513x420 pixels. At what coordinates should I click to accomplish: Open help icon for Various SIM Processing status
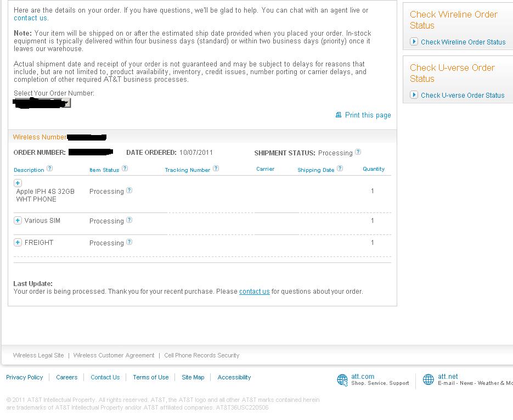[129, 220]
